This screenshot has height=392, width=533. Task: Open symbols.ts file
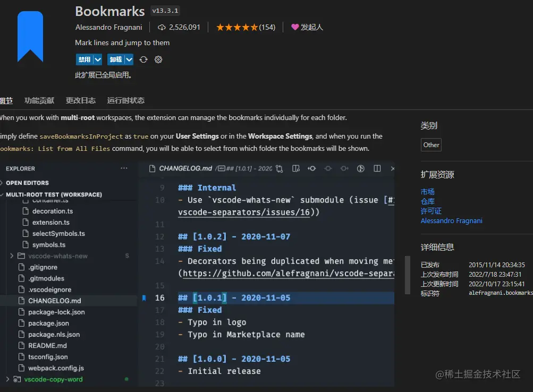click(48, 245)
